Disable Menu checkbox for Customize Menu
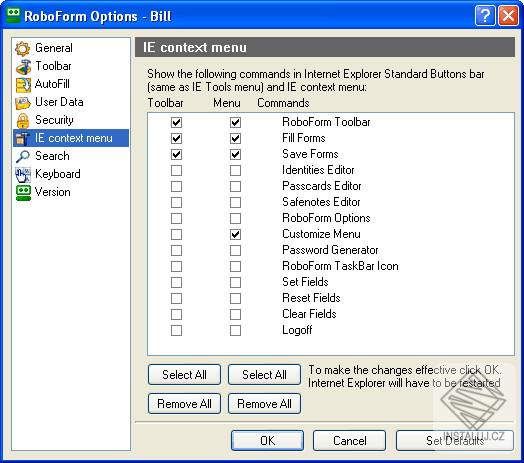This screenshot has width=524, height=463. (x=235, y=234)
